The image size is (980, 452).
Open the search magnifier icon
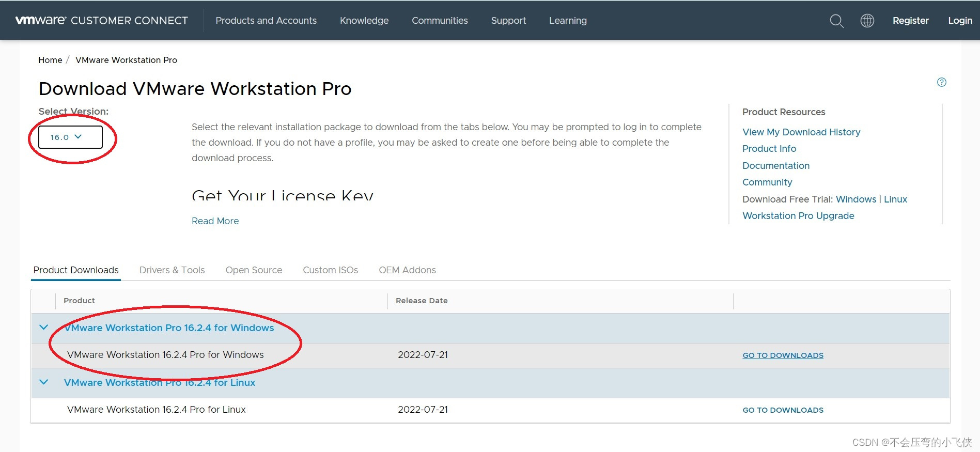836,21
